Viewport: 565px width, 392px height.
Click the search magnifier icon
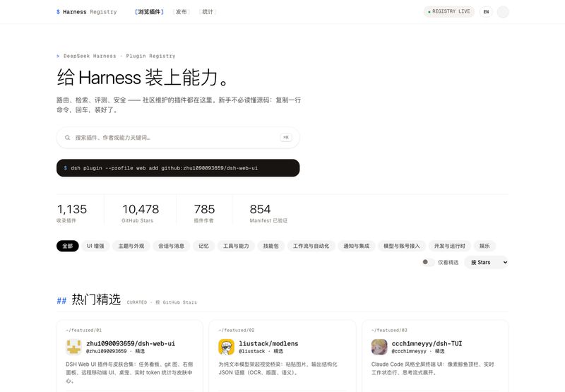coord(67,138)
